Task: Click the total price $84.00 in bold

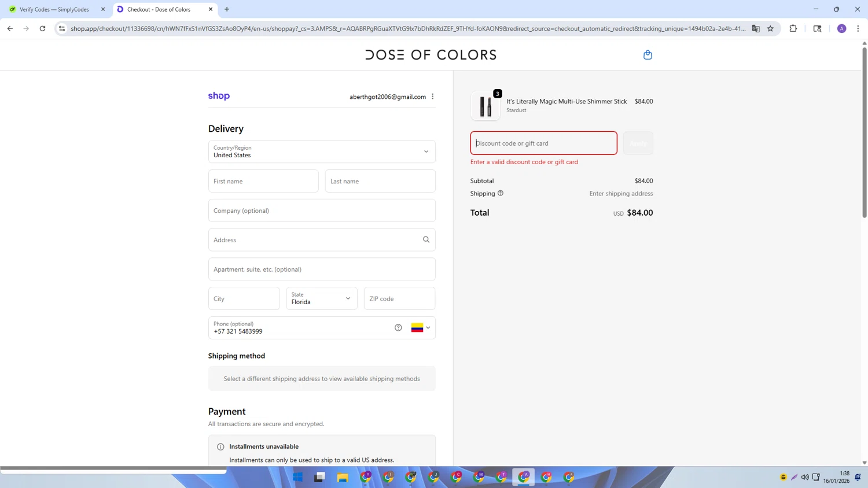Action: pos(640,213)
